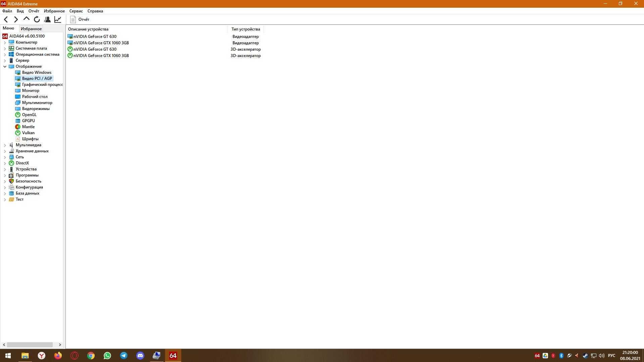Click the Refresh toolbar icon
Screen dimensions: 644x362
37,19
